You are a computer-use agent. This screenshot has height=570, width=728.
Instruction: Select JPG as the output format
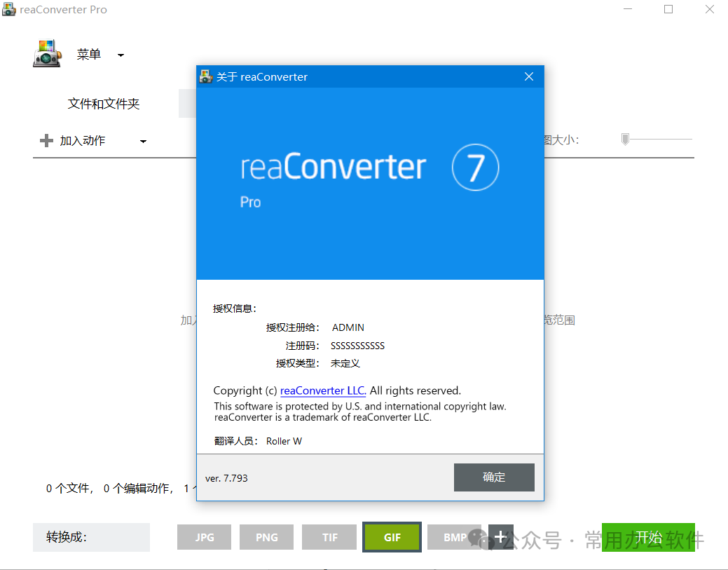[205, 538]
